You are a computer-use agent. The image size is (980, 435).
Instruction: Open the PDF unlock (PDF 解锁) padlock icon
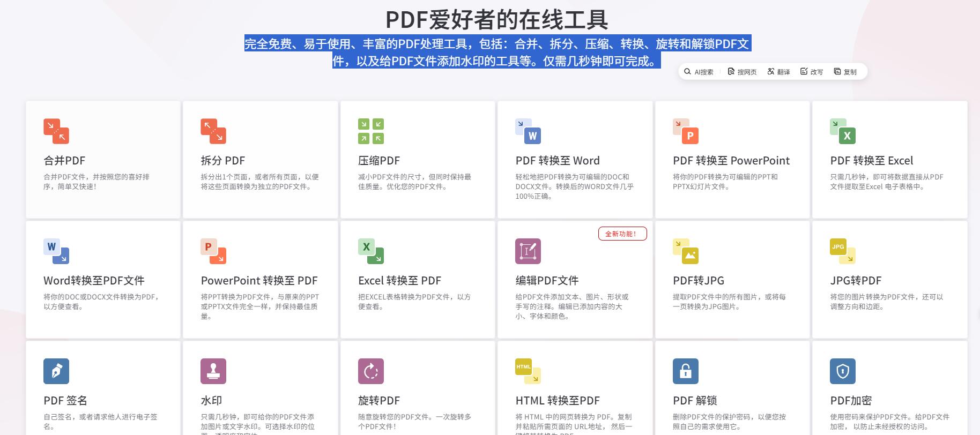tap(686, 371)
